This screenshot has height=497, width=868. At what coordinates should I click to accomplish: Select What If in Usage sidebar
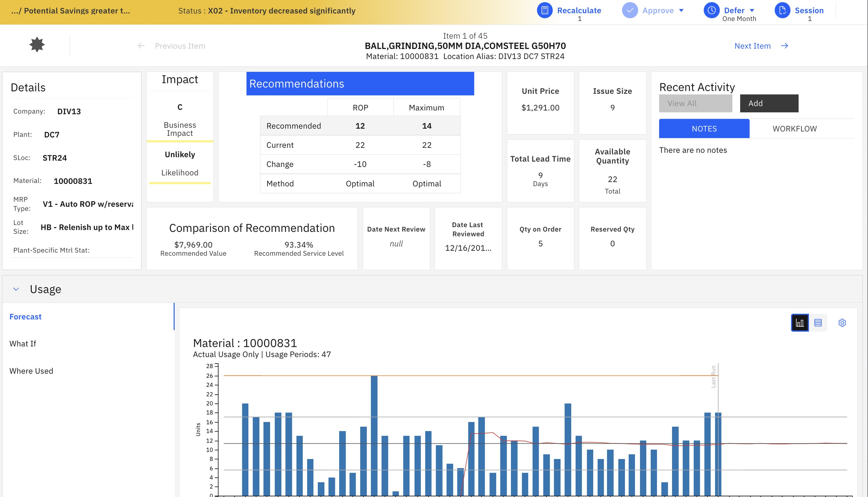[23, 344]
